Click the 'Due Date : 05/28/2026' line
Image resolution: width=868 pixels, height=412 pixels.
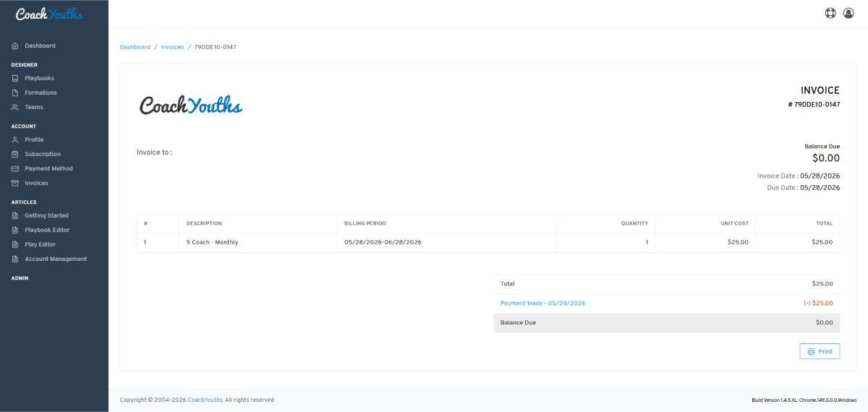[804, 188]
